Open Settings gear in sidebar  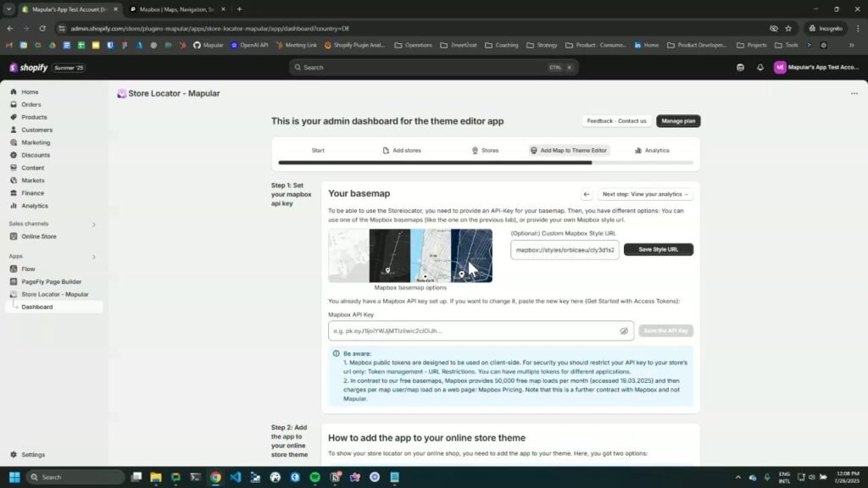point(14,455)
